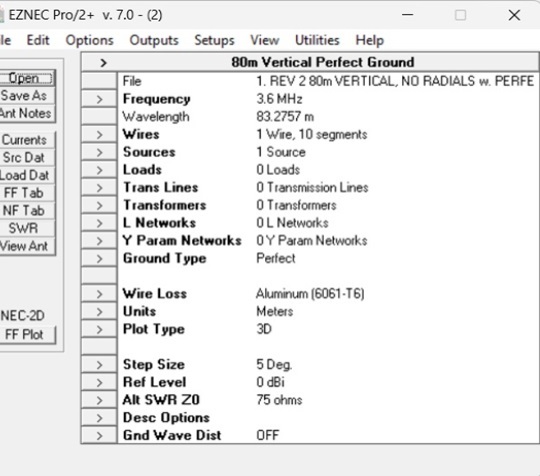Viewport: 540px width, 476px height.
Task: Click the FF Tab button
Action: click(24, 193)
